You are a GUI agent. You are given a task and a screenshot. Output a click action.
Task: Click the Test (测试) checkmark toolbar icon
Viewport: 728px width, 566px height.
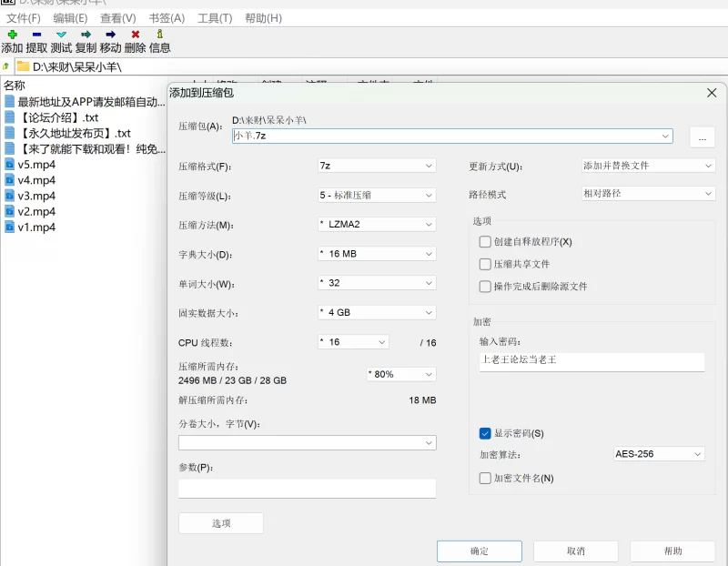pos(61,35)
